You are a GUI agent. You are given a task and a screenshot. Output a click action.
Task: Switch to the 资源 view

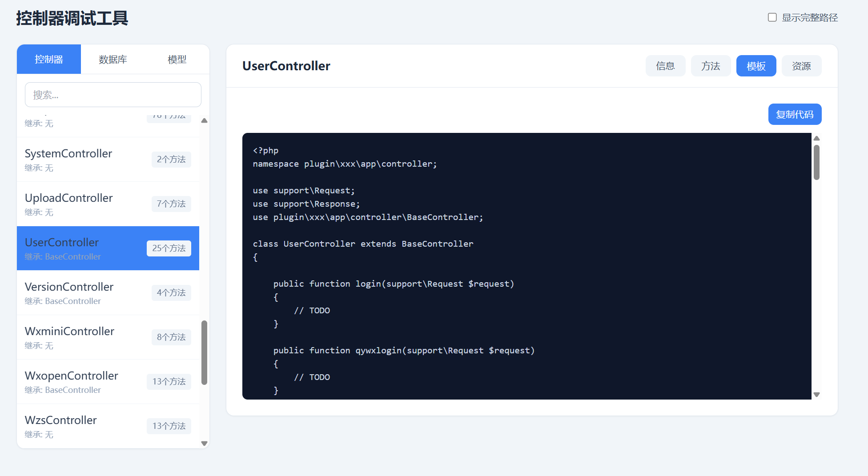(x=801, y=66)
